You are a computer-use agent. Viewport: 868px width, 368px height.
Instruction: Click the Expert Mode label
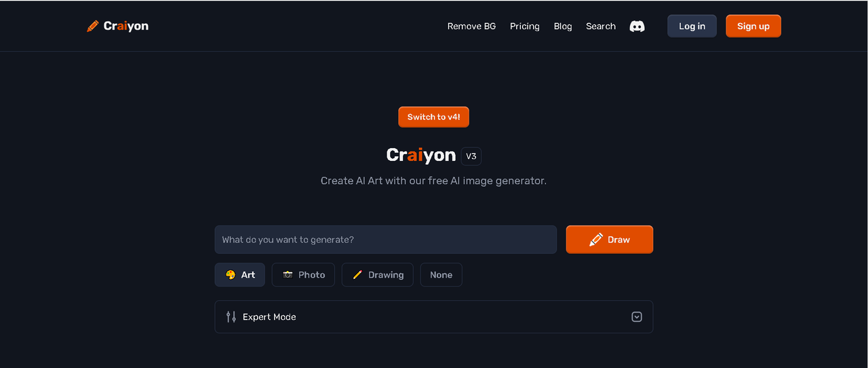(269, 317)
